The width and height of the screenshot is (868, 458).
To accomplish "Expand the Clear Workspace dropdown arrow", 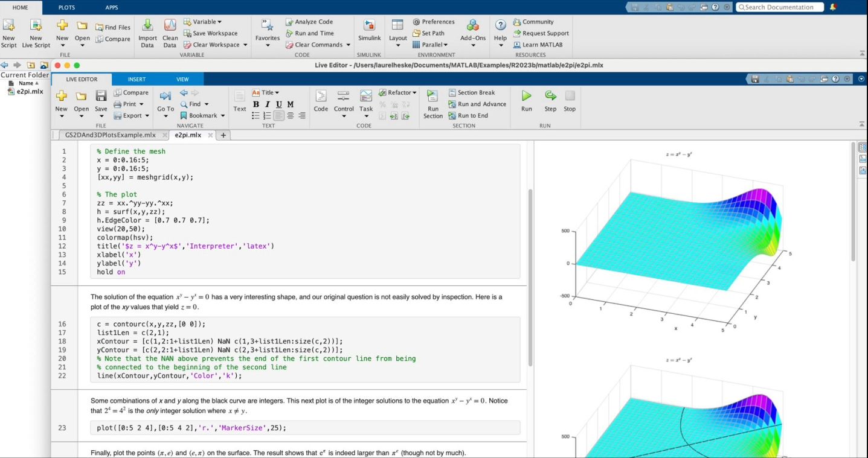I will 245,45.
